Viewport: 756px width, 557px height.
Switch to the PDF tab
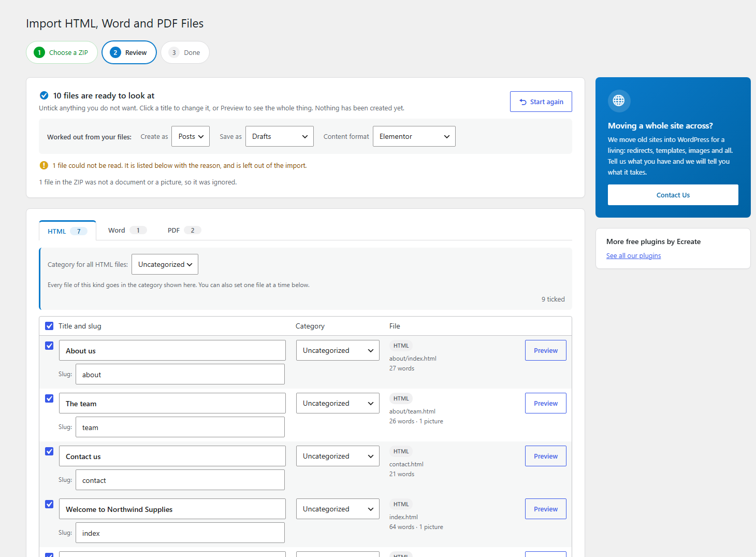coord(184,230)
